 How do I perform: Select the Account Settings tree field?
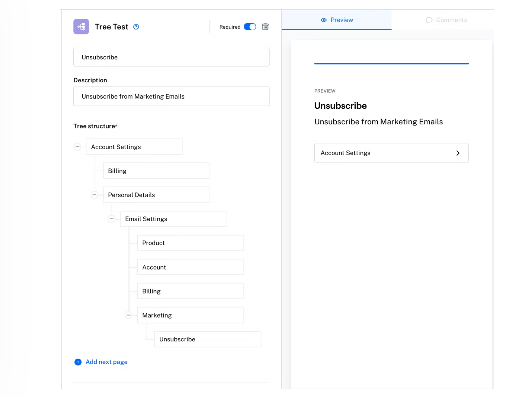pyautogui.click(x=134, y=147)
